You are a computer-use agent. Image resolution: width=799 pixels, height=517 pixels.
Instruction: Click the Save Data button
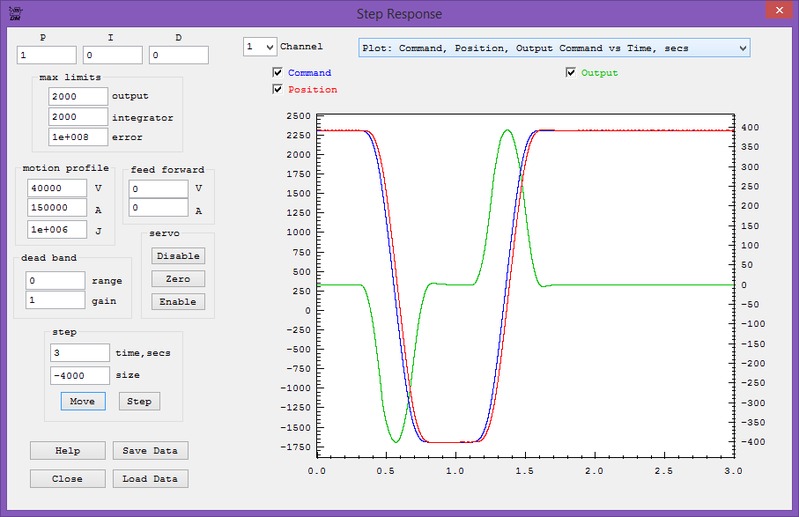pos(149,451)
